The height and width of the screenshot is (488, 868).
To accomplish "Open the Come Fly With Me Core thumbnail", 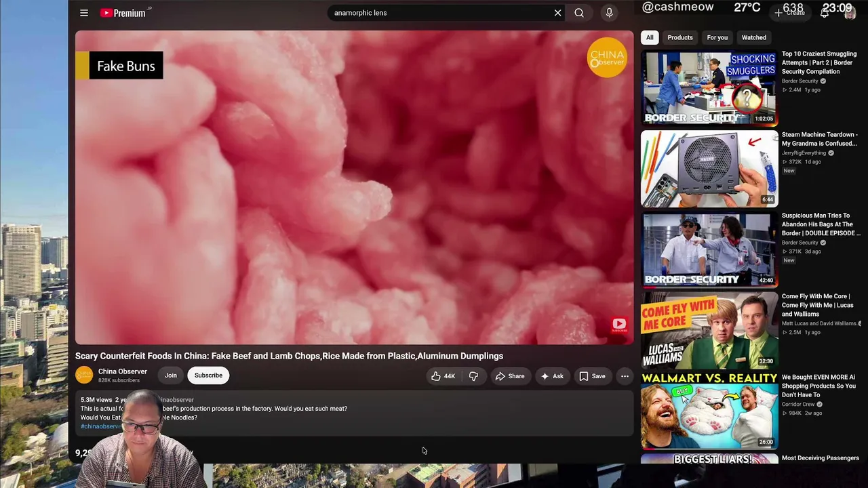I will tap(709, 329).
